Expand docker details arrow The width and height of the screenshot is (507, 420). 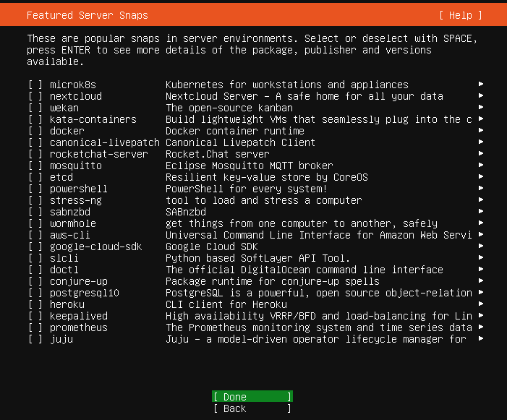coord(481,130)
